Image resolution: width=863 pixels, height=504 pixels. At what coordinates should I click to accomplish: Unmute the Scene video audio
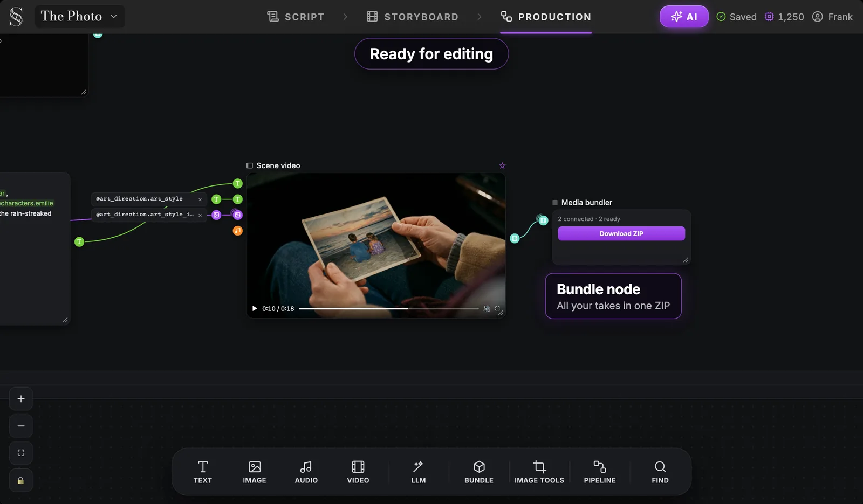[487, 309]
